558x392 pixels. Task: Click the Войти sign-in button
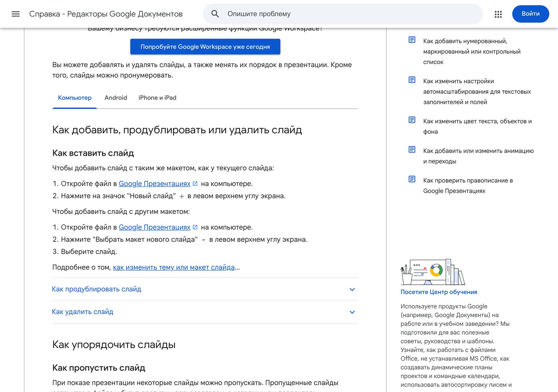[x=530, y=14]
